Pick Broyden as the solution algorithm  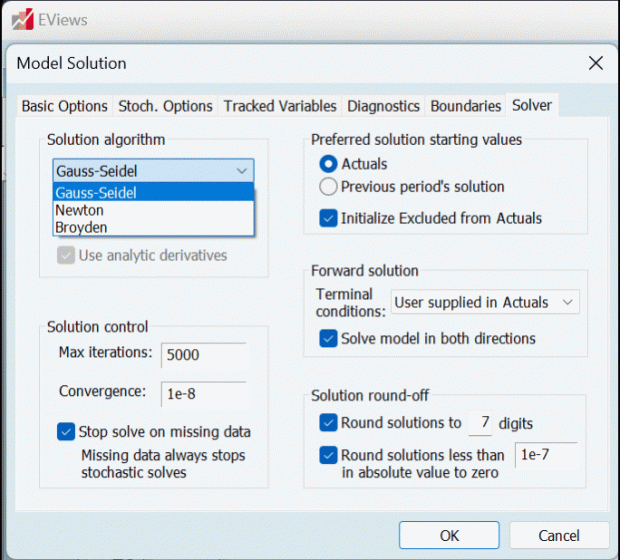81,227
